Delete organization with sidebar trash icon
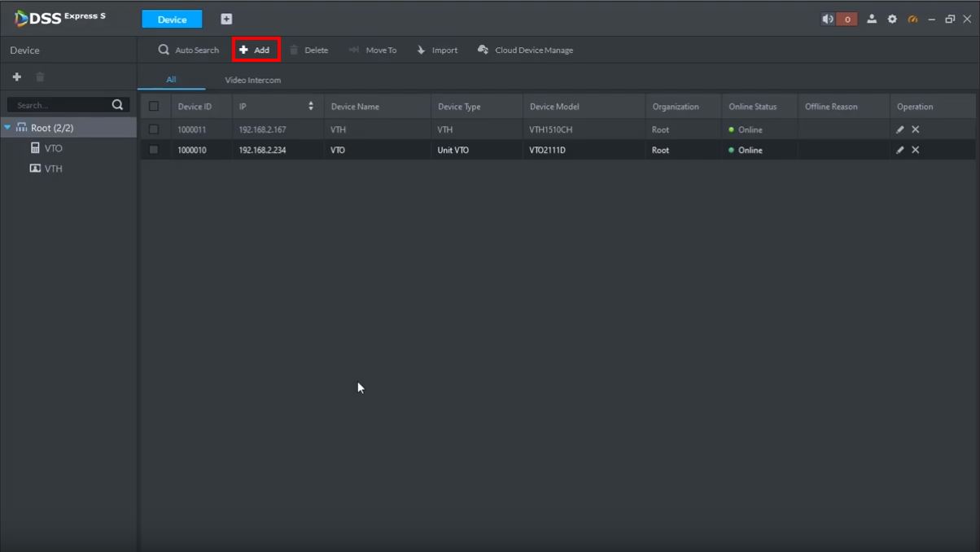Image resolution: width=980 pixels, height=552 pixels. (x=40, y=77)
